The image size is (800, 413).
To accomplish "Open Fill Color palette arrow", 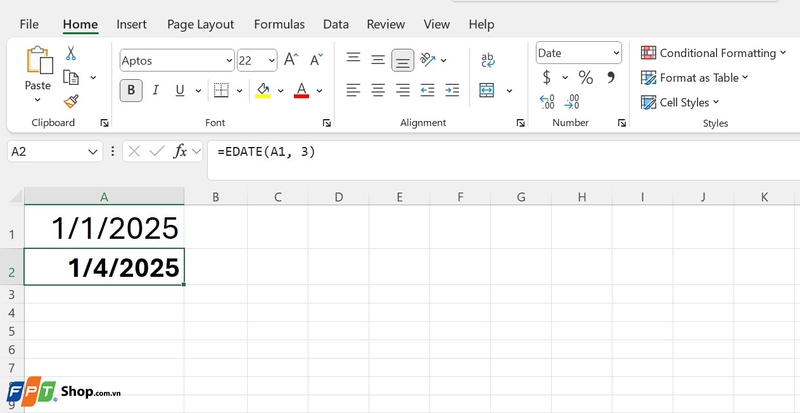I will pos(280,91).
